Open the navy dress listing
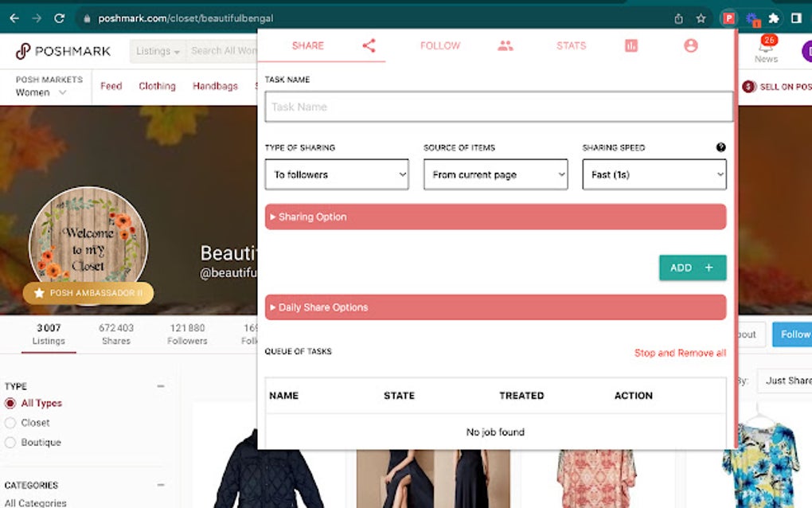Viewport: 812px width, 508px height. 433,479
